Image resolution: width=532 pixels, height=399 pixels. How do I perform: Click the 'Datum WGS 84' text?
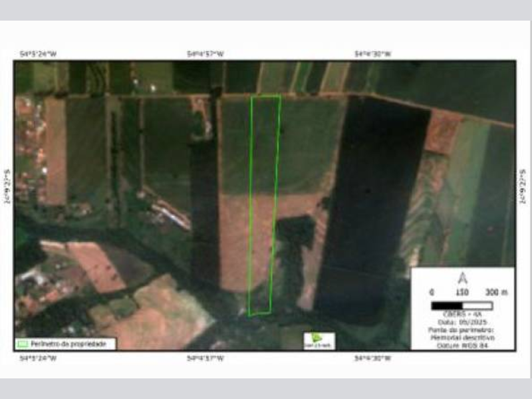click(x=462, y=345)
